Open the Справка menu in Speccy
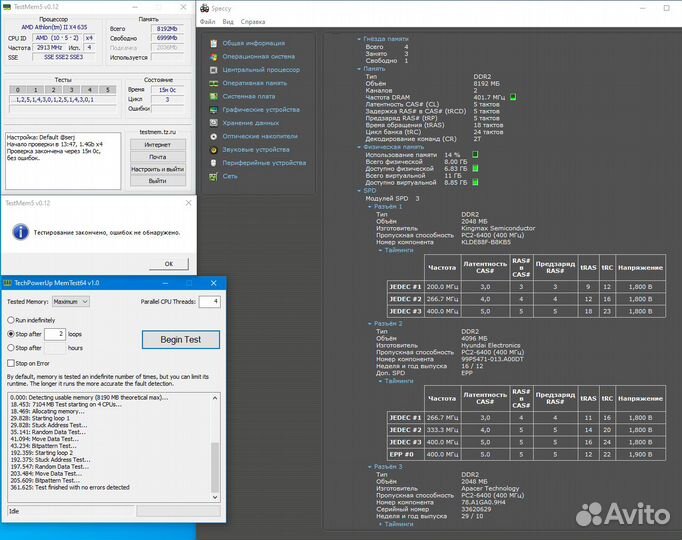 tap(254, 21)
